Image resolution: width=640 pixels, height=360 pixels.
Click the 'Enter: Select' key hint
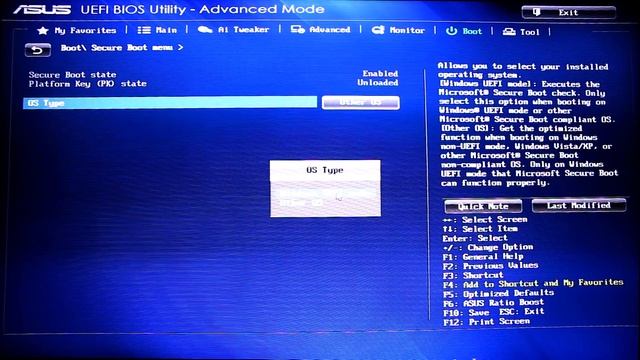pos(475,238)
